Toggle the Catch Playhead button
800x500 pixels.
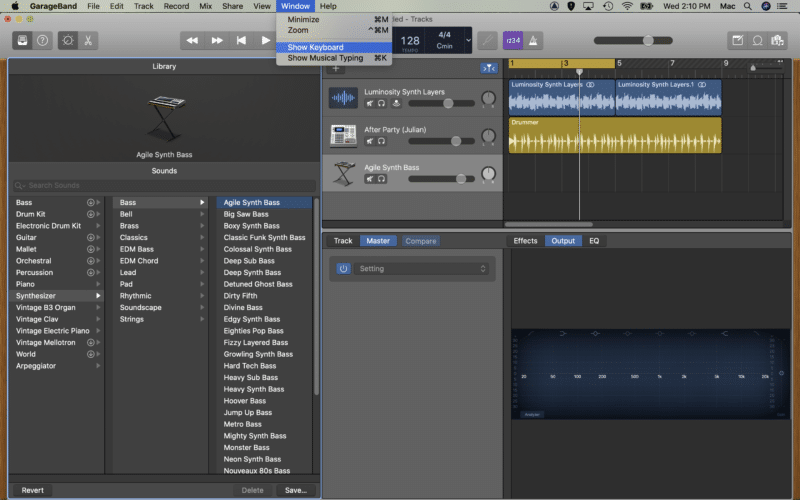[489, 68]
